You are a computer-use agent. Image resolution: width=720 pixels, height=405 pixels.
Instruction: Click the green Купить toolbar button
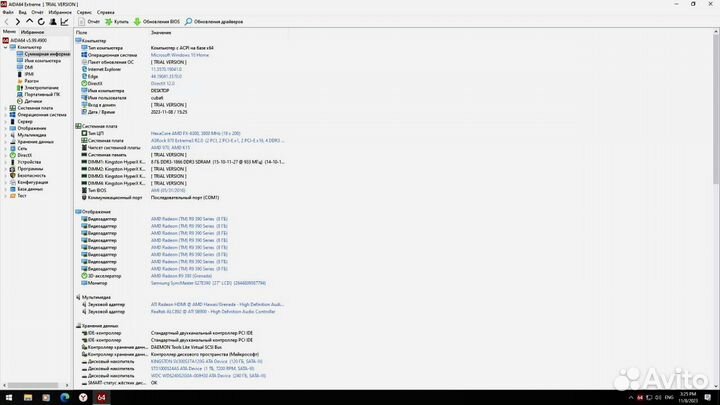(x=117, y=22)
